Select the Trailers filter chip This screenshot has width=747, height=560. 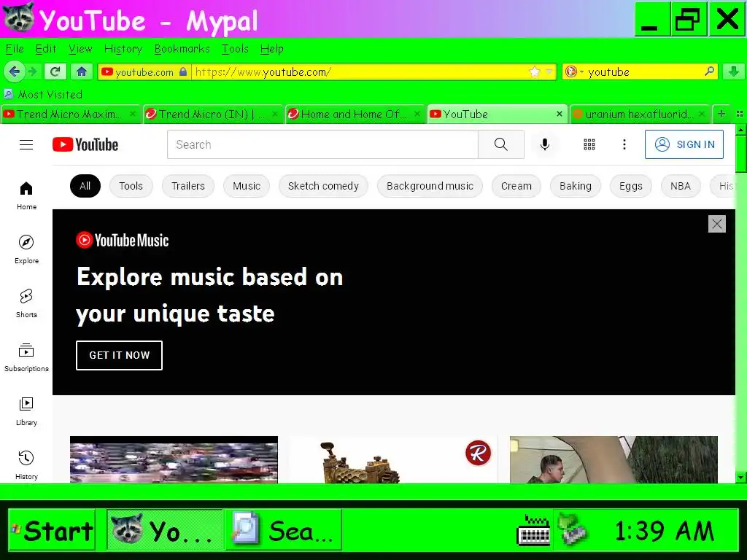(x=188, y=186)
